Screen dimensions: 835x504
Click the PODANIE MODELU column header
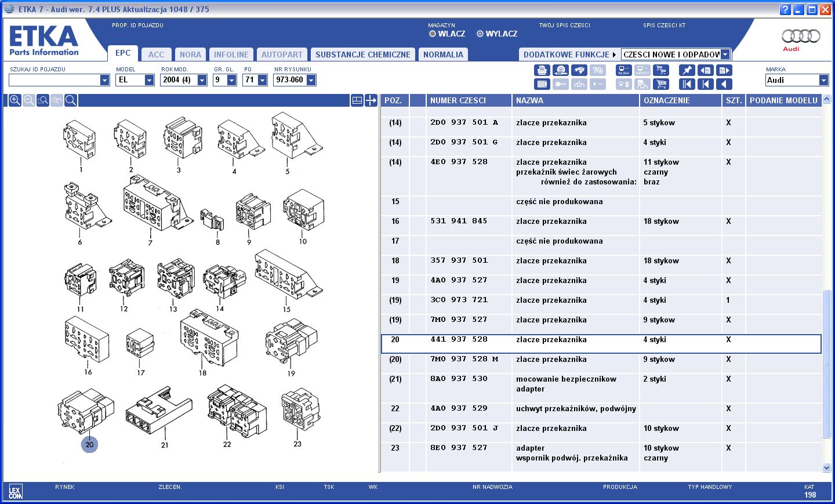pos(783,100)
